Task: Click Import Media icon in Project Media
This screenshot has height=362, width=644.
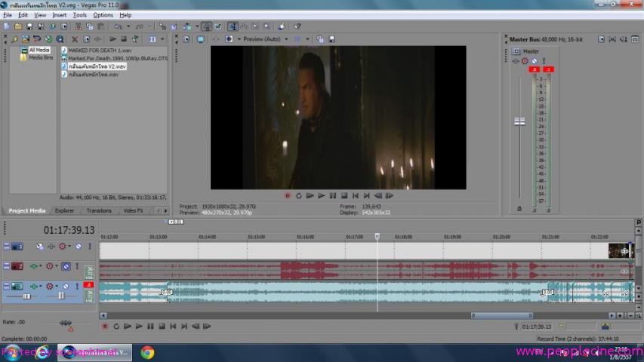Action: [x=26, y=39]
